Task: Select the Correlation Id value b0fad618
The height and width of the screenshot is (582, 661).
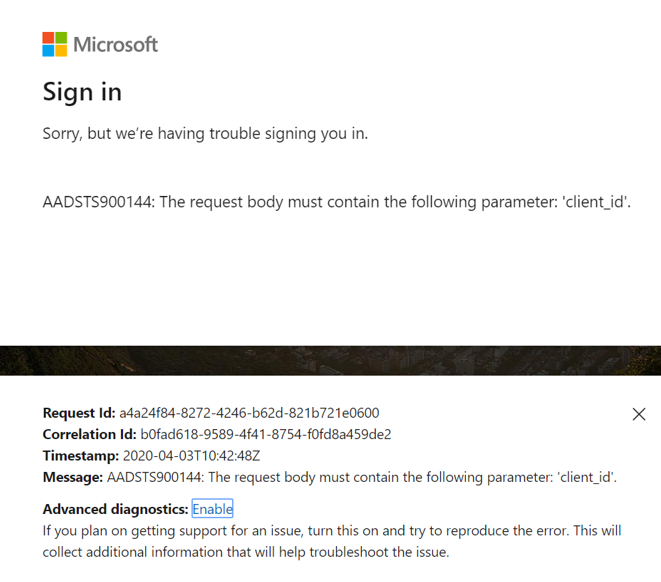Action: tap(265, 434)
